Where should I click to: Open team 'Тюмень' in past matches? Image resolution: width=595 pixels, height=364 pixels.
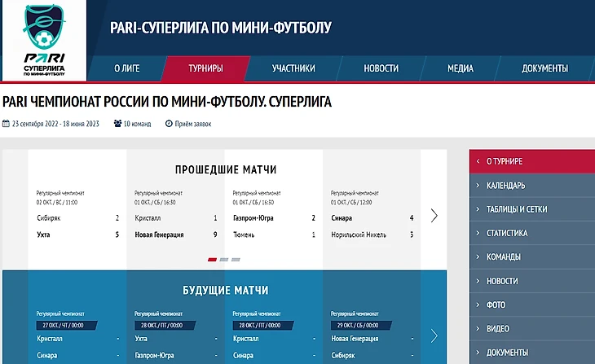click(x=244, y=235)
